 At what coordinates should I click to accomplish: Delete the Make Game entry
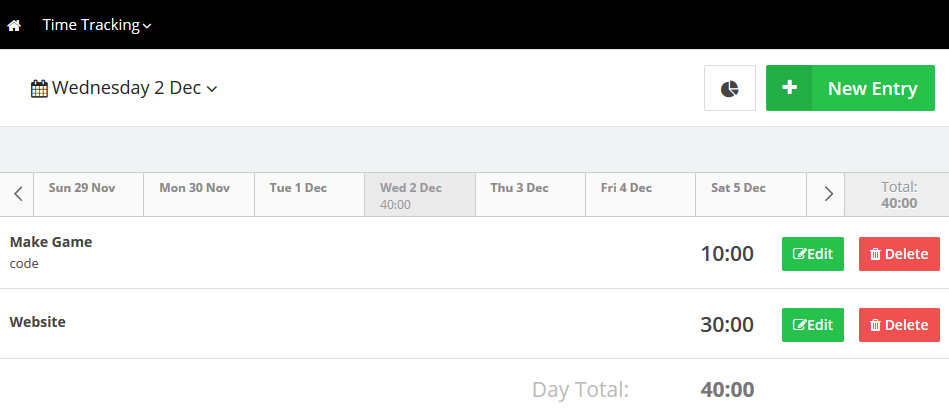click(x=899, y=254)
